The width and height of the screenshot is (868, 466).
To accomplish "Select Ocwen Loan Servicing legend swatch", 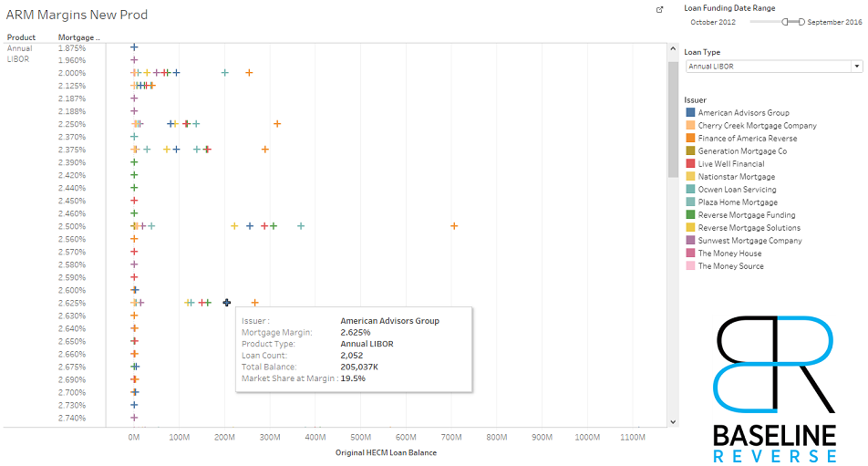I will [690, 189].
